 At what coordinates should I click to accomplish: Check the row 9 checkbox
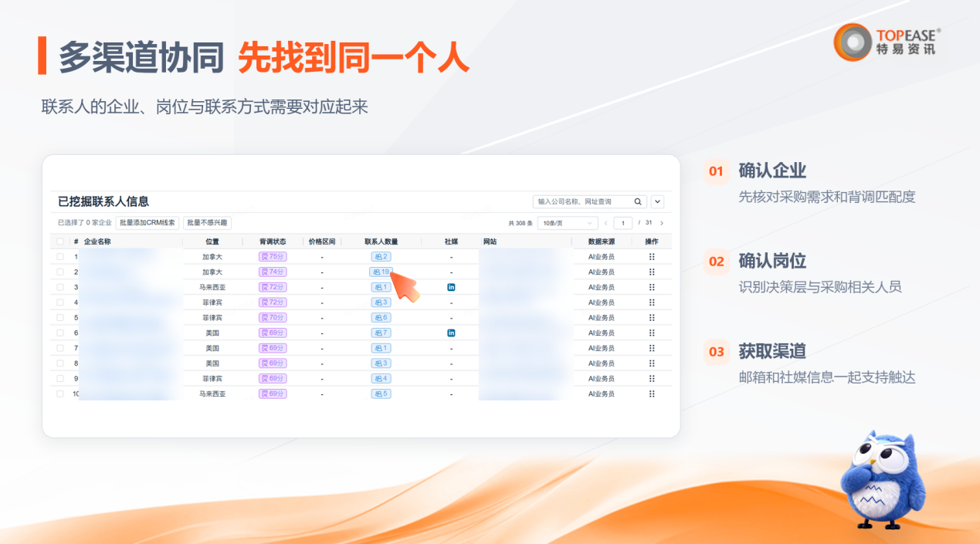point(60,378)
